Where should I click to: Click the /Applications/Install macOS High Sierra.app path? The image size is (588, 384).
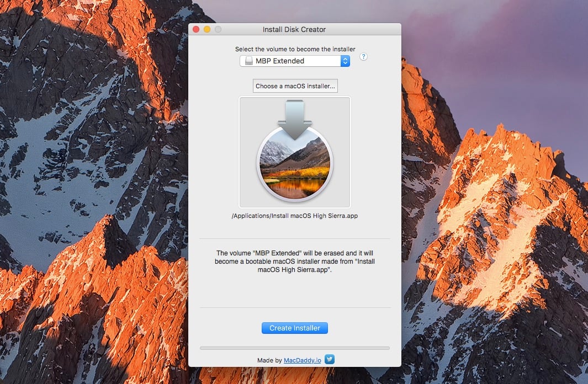point(295,216)
